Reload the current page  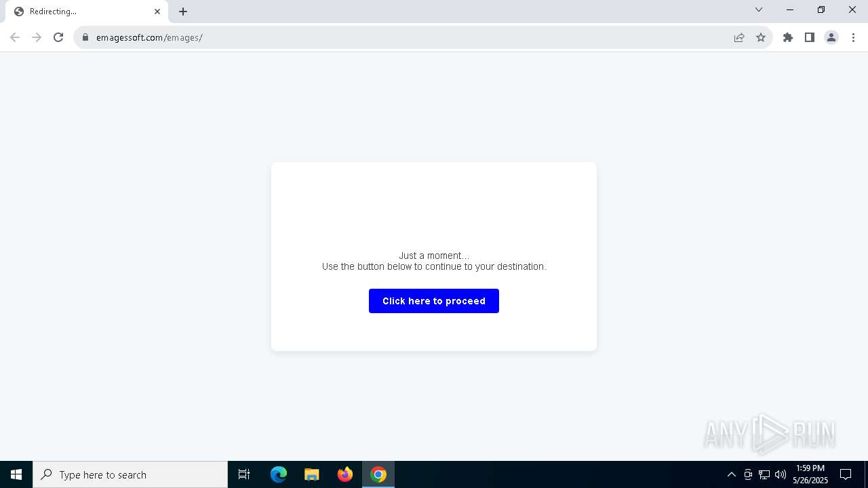58,37
